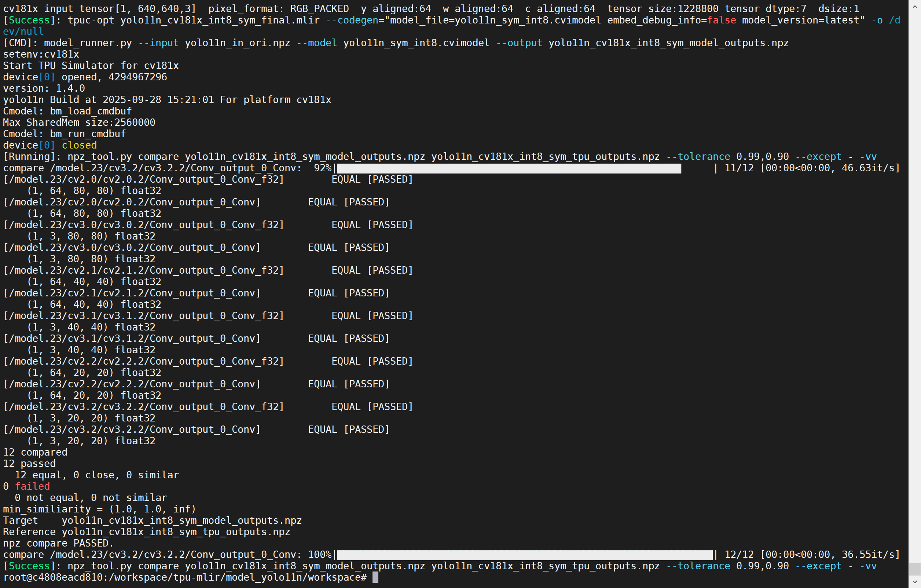Click 'version: 1.4.0' line
The height and width of the screenshot is (588, 921).
44,88
